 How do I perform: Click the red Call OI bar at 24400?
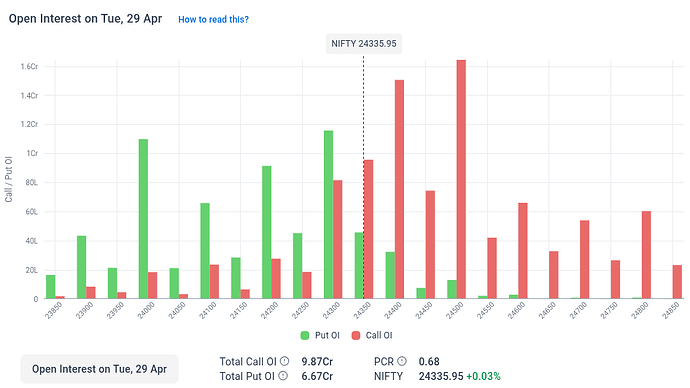tap(399, 190)
